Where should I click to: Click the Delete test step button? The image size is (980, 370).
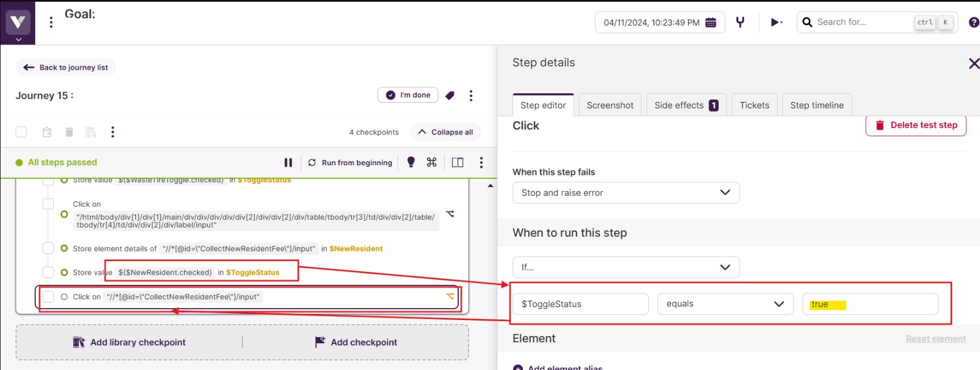915,125
